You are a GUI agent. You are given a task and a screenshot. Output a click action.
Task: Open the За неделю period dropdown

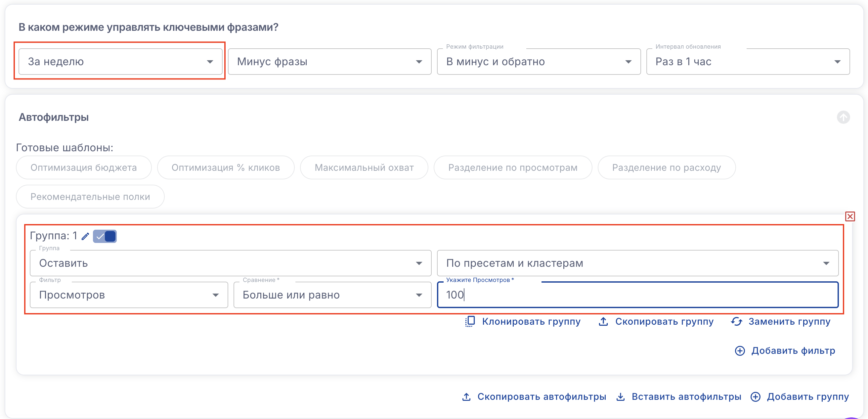(x=120, y=62)
